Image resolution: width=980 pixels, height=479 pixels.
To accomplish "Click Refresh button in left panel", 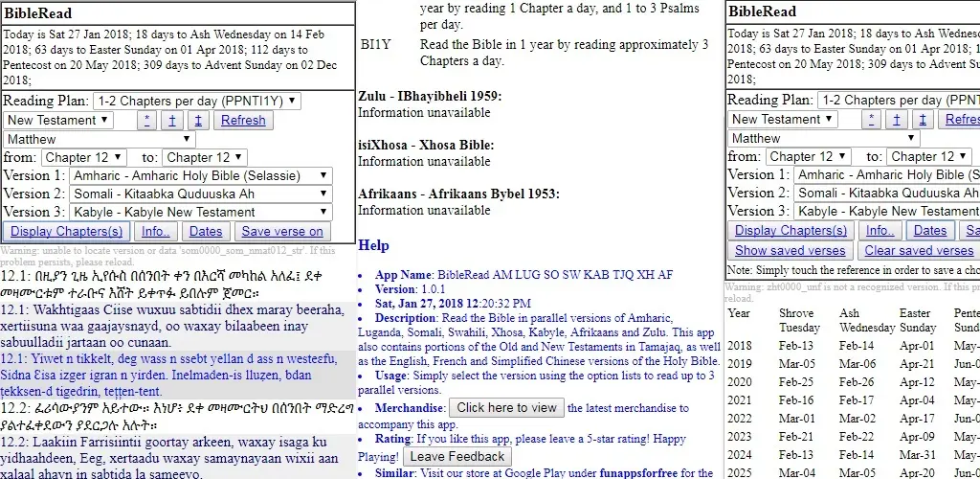I will point(243,121).
